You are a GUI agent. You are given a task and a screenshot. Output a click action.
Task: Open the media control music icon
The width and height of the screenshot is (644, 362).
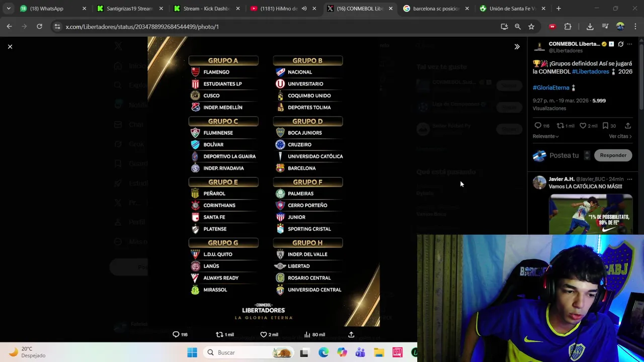pyautogui.click(x=605, y=27)
